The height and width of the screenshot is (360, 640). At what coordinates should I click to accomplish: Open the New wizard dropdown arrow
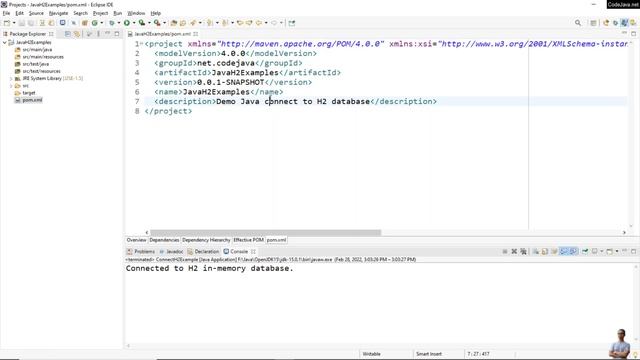[x=14, y=23]
